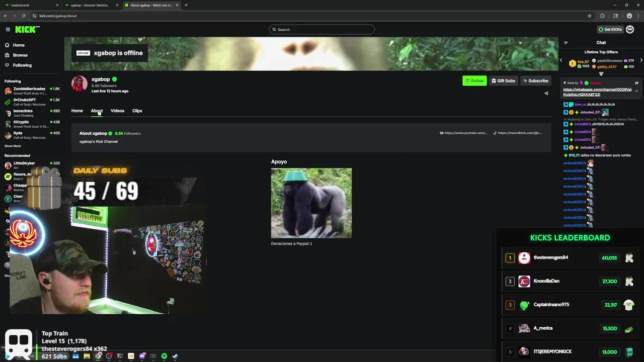Image resolution: width=644 pixels, height=362 pixels.
Task: Hide the pinned message
Action: [x=636, y=83]
